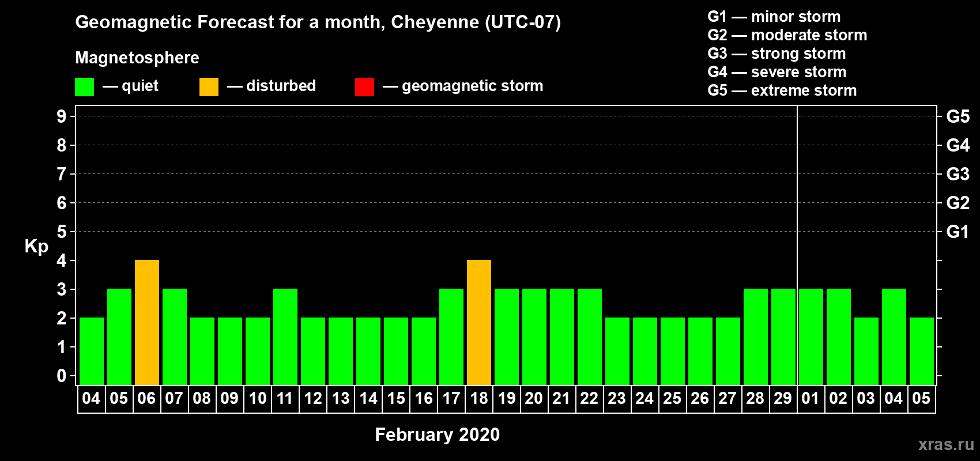Select the green bar above date 28
The width and height of the screenshot is (980, 461).
pos(756,337)
